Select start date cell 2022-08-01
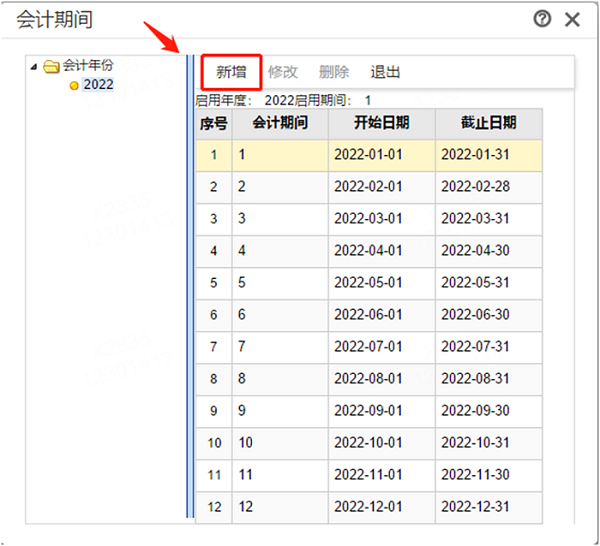This screenshot has height=546, width=600. click(x=382, y=379)
